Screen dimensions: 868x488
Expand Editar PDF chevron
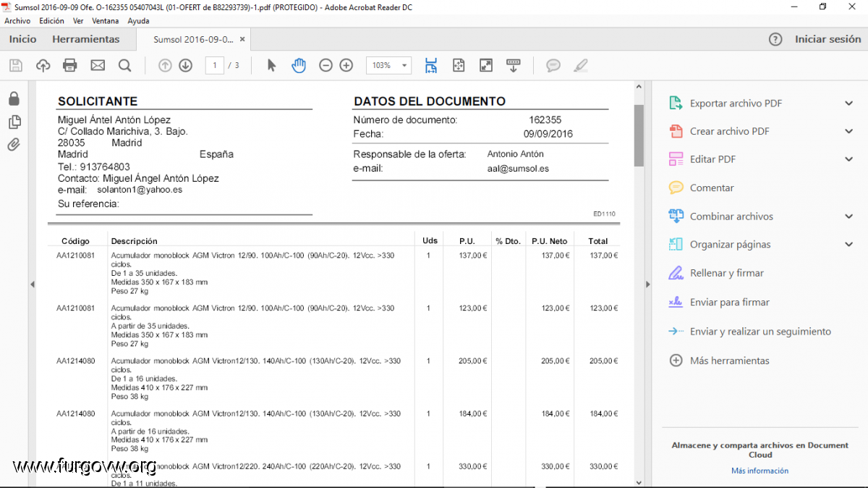tap(849, 159)
